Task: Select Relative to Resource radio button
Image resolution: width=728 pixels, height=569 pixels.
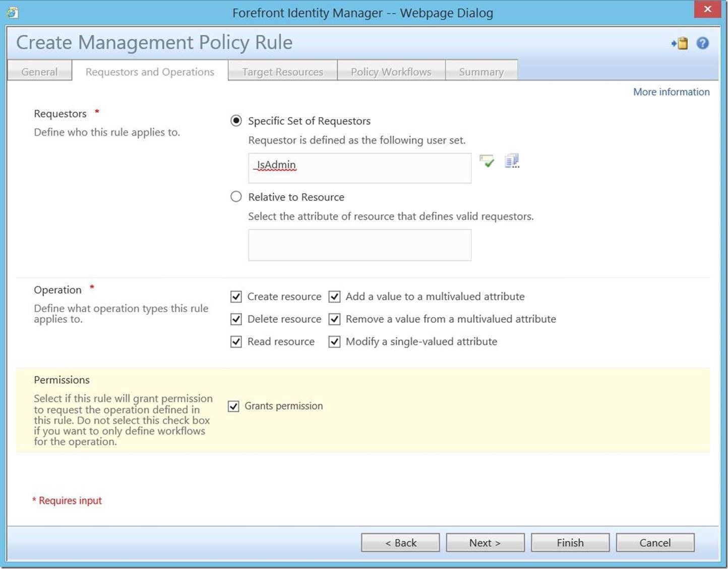Action: [236, 197]
